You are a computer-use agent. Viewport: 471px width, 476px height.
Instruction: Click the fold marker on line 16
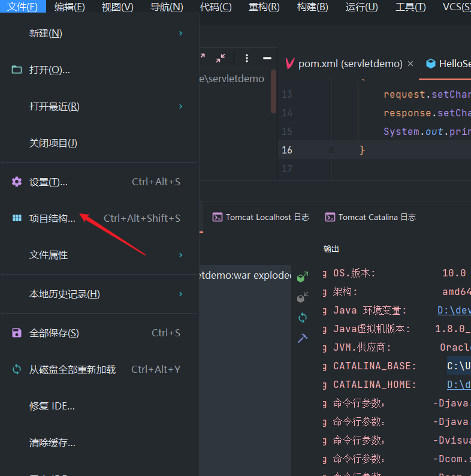click(x=331, y=150)
